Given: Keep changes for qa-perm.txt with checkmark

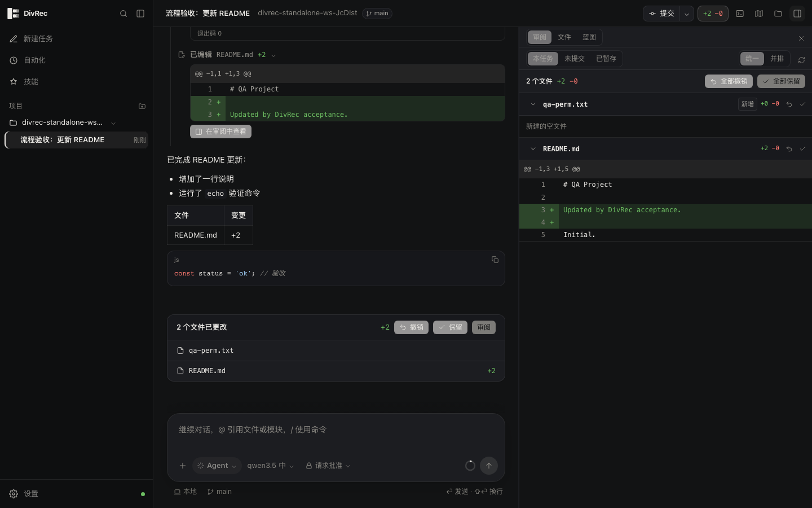Looking at the screenshot, I should (x=802, y=104).
